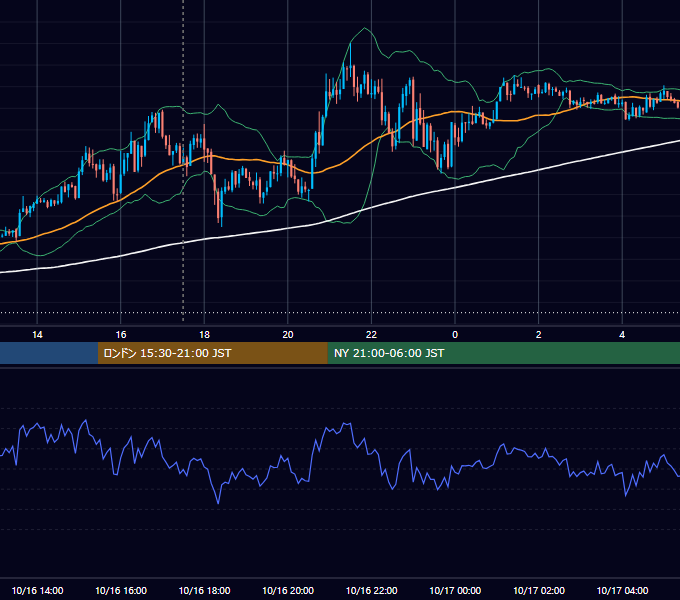
Task: Click the 10/16 18:00 date label
Action: (204, 590)
